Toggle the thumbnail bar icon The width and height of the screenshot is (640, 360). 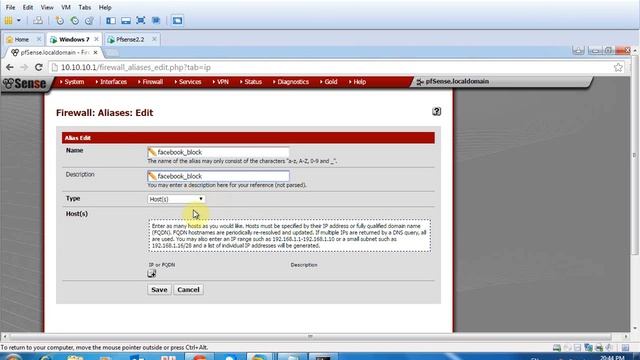(126, 20)
